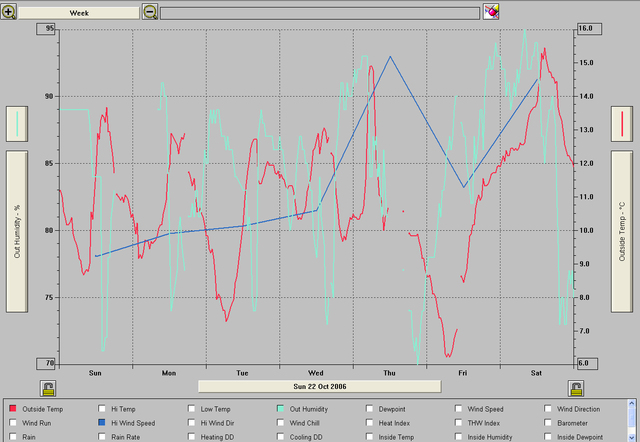This screenshot has height=442, width=640.
Task: Enable the Wind Chill checkbox
Action: (281, 423)
